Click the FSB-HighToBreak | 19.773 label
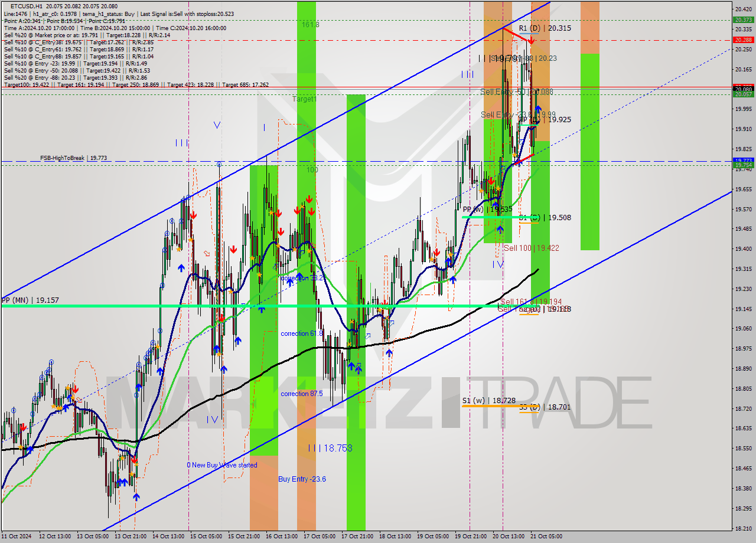The image size is (756, 543). (x=73, y=158)
